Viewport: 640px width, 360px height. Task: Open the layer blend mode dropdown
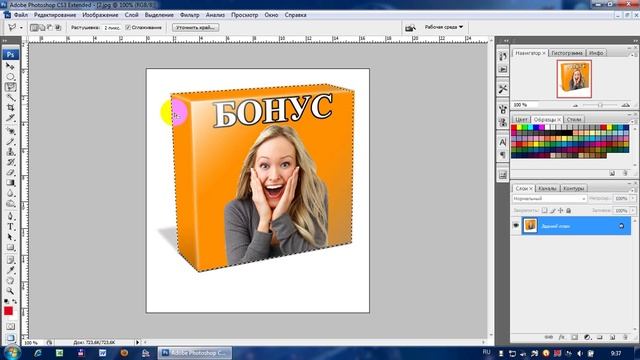pyautogui.click(x=549, y=198)
